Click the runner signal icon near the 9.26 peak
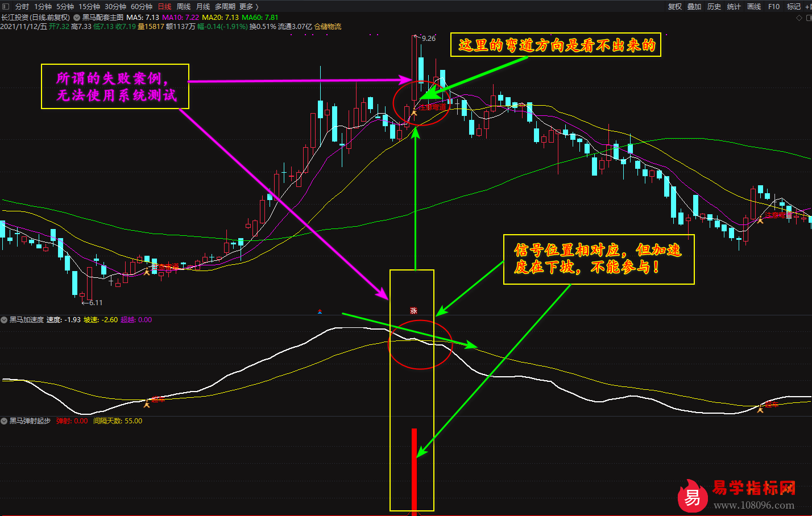The height and width of the screenshot is (516, 812). [414, 114]
